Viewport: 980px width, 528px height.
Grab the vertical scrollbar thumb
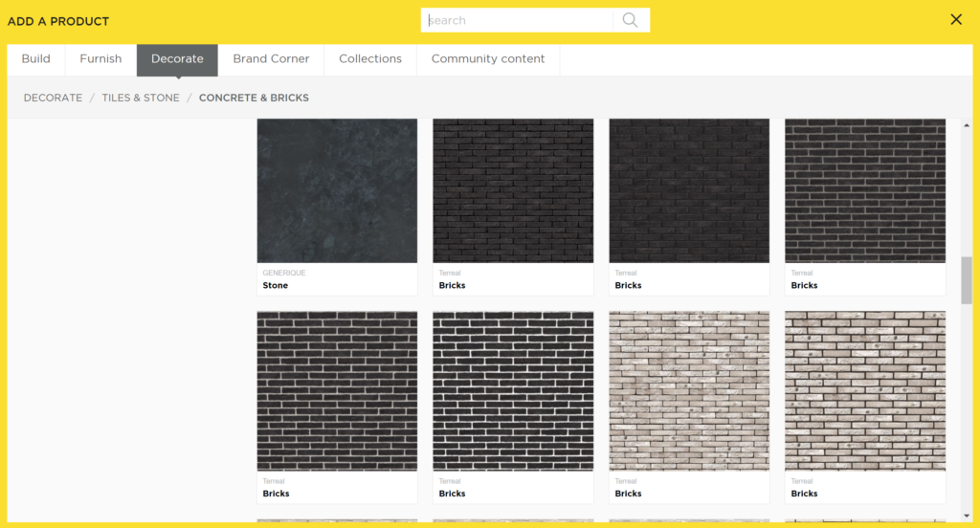(967, 280)
